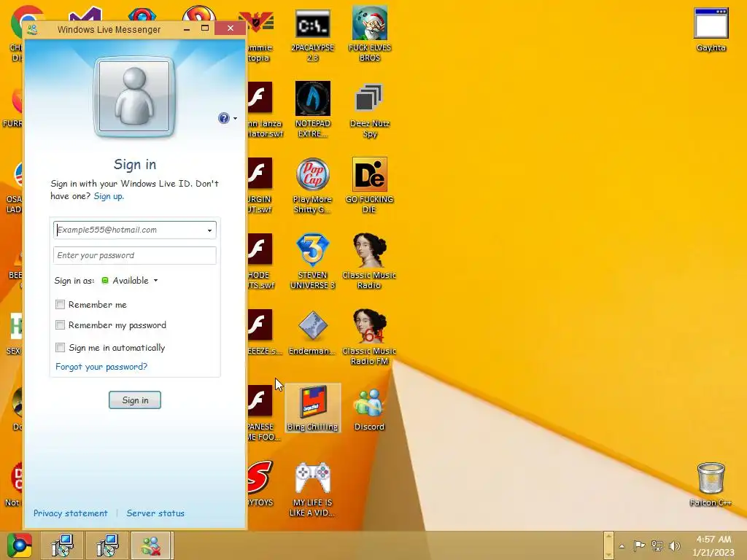Click the network tray icon
The image size is (747, 560).
pyautogui.click(x=657, y=545)
